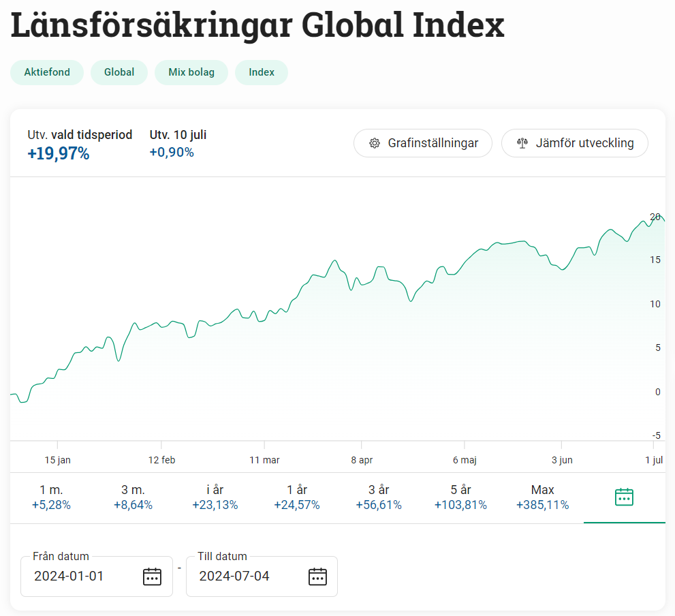Open the Grafinställningar button

(x=422, y=143)
